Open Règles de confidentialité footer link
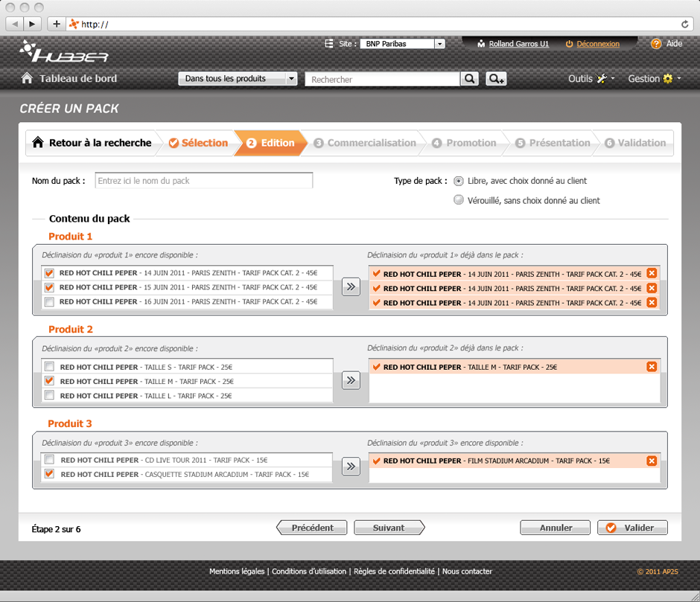The image size is (700, 602). click(x=394, y=571)
